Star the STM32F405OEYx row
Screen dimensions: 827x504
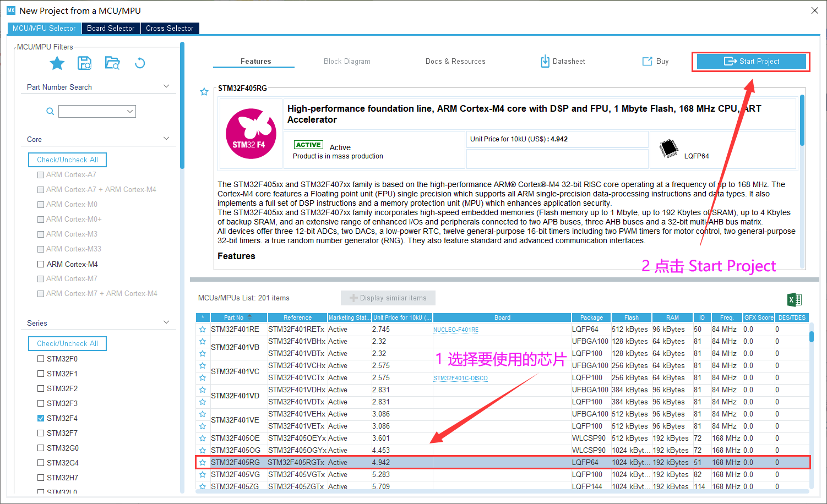(203, 439)
